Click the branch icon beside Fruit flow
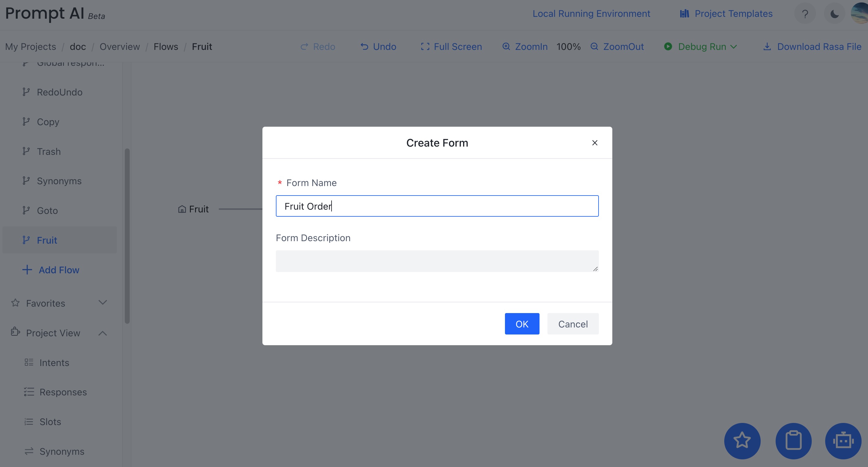 tap(26, 240)
